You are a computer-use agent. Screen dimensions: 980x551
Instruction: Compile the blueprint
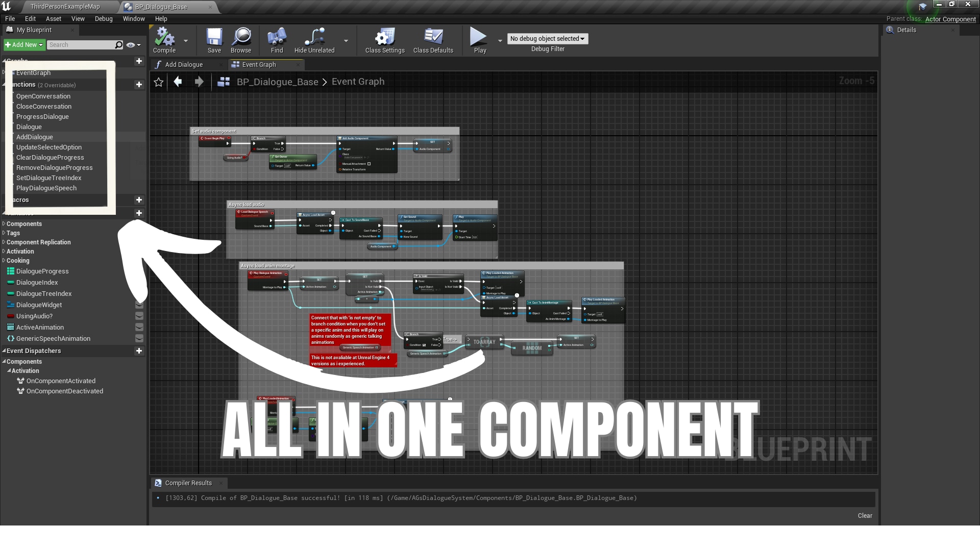pyautogui.click(x=164, y=41)
